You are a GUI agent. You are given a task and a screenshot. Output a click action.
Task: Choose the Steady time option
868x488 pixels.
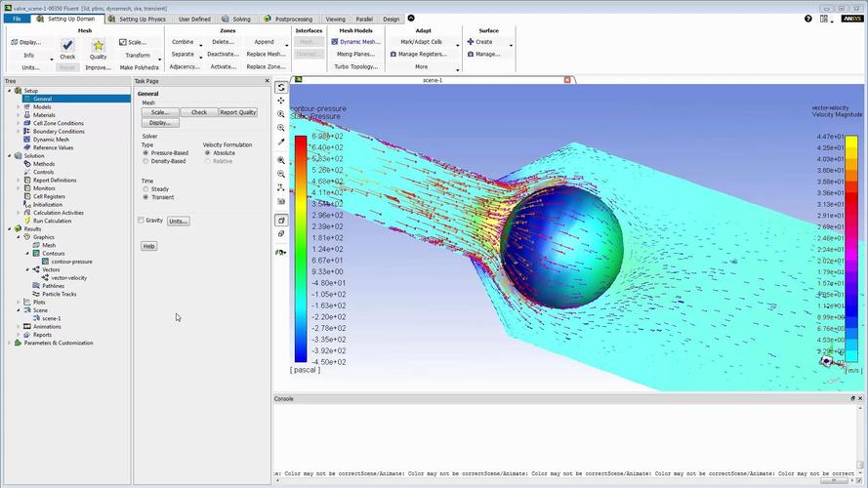click(x=145, y=189)
